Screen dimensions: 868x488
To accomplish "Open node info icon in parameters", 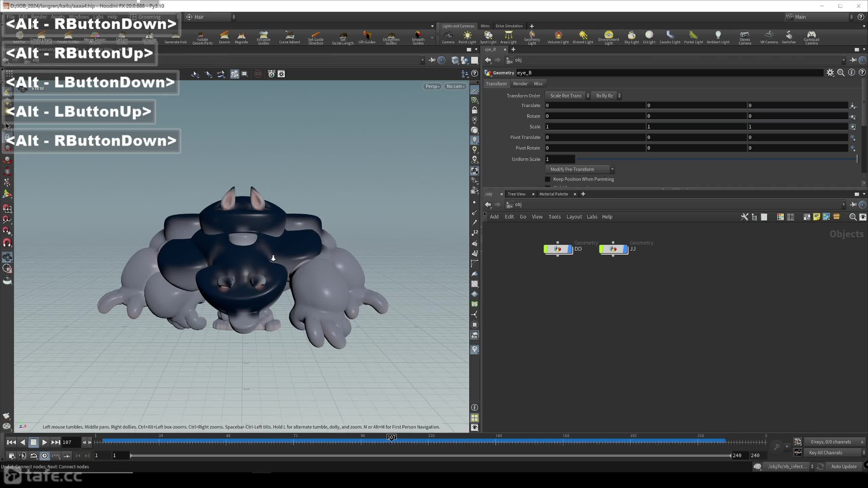I will [852, 73].
